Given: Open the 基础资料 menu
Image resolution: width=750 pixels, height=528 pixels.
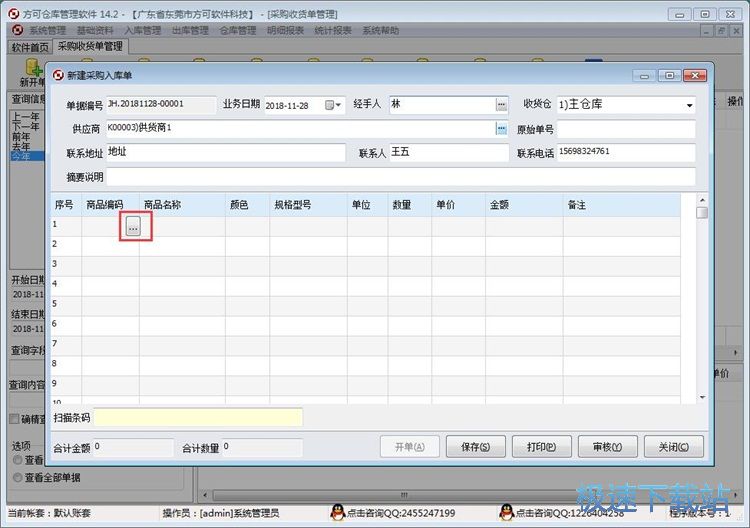Looking at the screenshot, I should pos(95,31).
